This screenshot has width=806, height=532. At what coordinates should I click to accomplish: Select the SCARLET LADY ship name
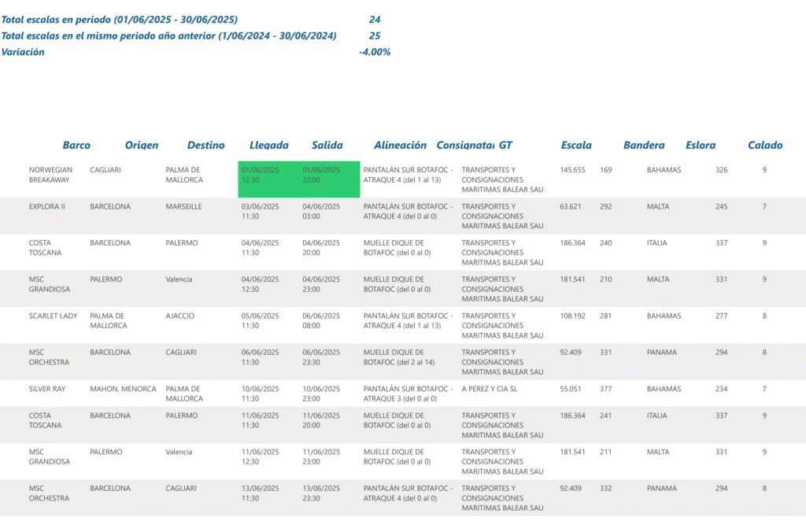tap(53, 316)
